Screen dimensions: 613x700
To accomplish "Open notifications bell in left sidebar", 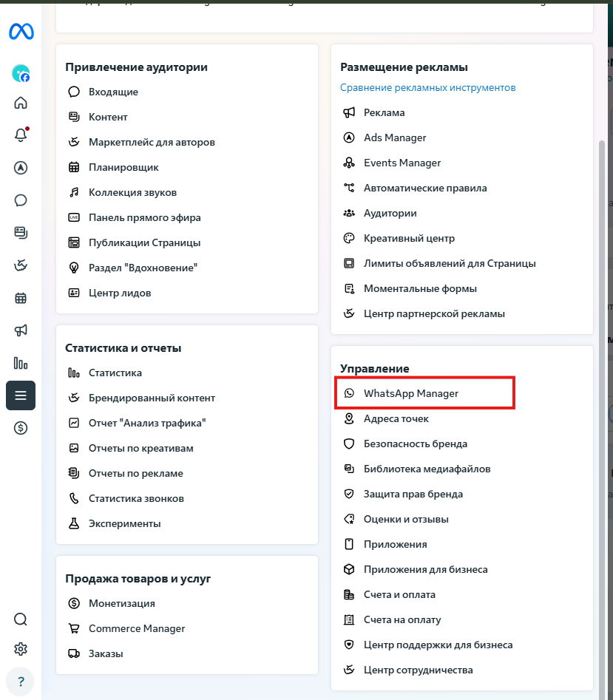I will 21,135.
